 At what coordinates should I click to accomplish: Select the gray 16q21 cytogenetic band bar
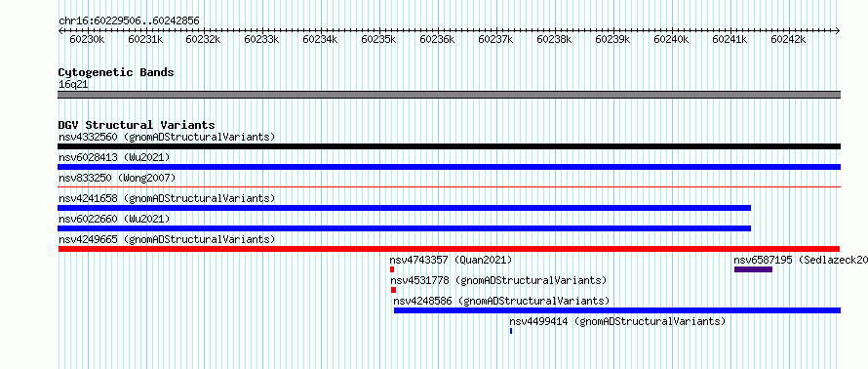tap(449, 95)
